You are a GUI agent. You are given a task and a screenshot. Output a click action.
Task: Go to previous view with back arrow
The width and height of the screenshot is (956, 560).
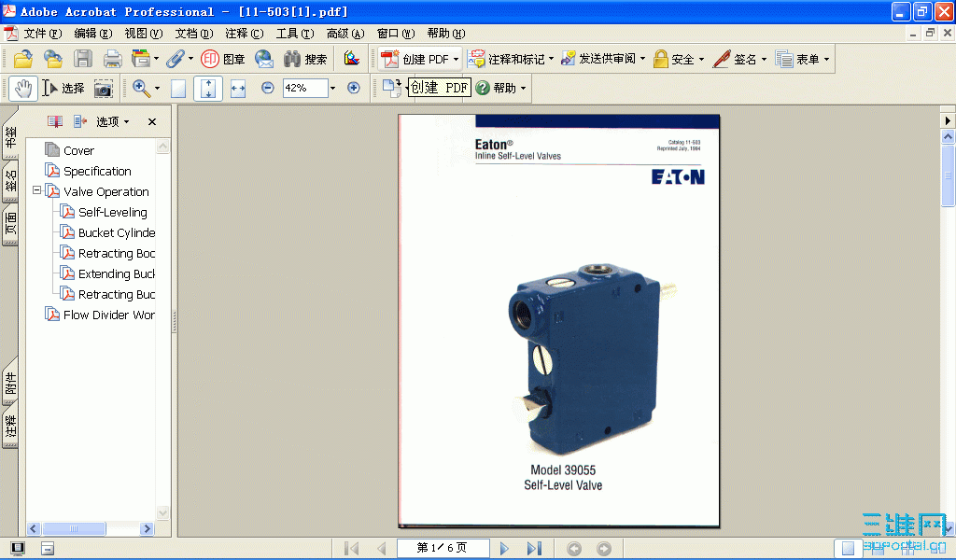(x=574, y=549)
